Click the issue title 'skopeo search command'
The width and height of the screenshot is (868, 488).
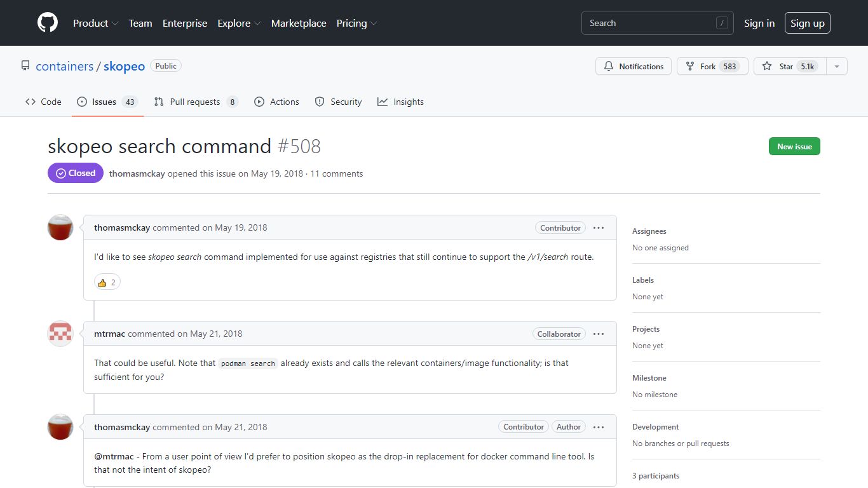point(159,146)
